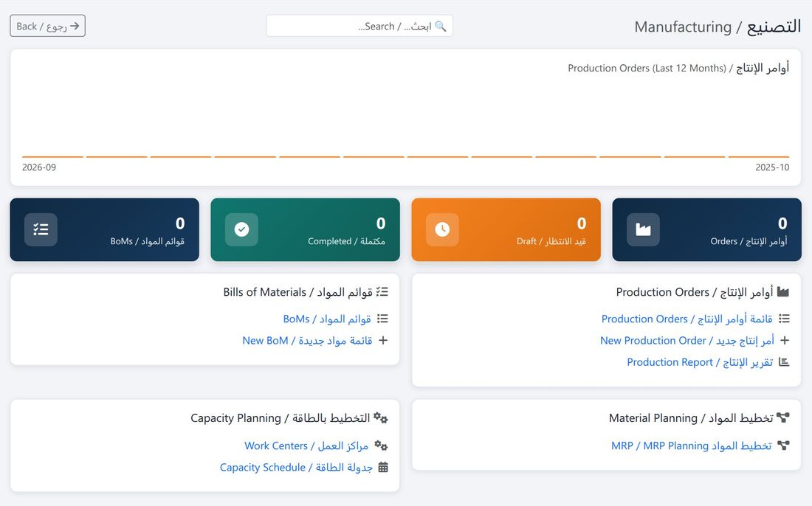812x506 pixels.
Task: Open the Completed / مكتملة stat card
Action: tap(305, 229)
